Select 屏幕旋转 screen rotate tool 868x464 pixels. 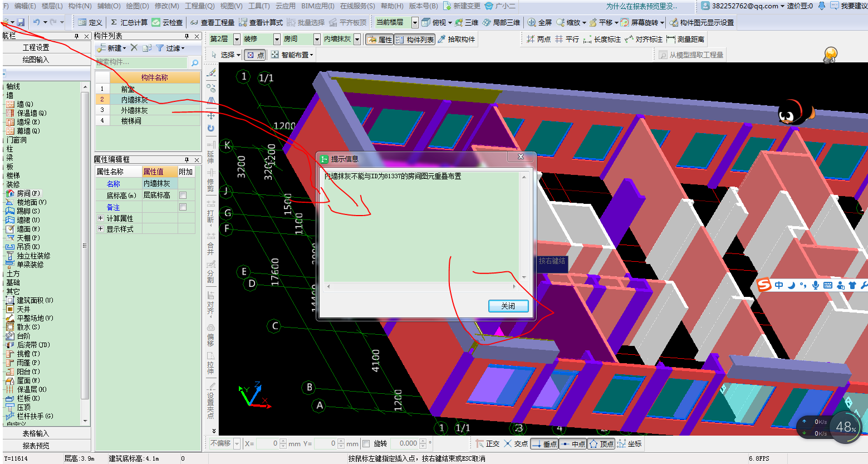pos(639,22)
